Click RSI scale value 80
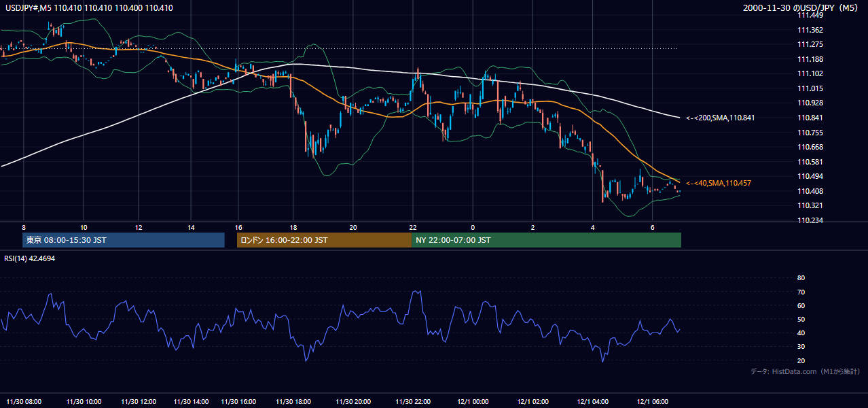 click(801, 277)
